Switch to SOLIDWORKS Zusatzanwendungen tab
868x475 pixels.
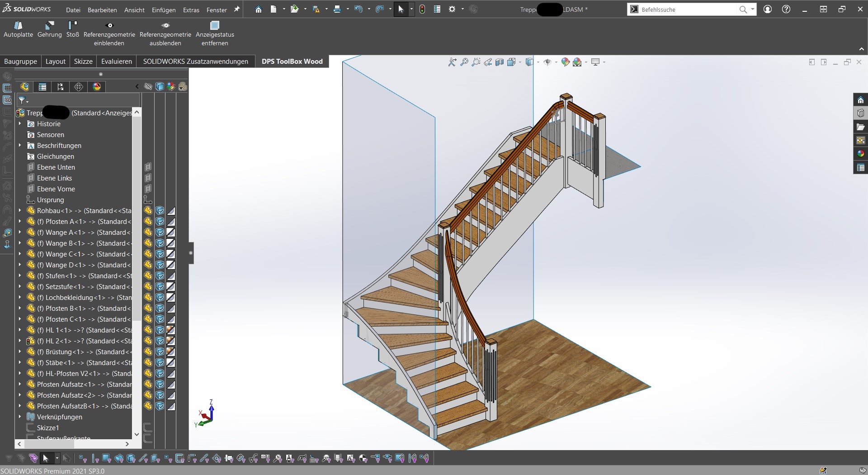195,62
